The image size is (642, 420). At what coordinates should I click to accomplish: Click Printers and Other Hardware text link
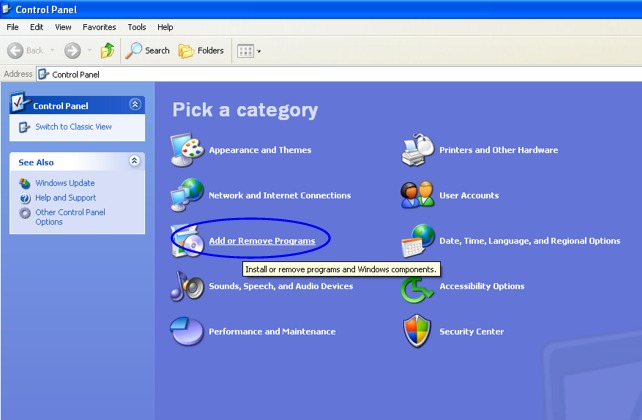click(x=498, y=150)
